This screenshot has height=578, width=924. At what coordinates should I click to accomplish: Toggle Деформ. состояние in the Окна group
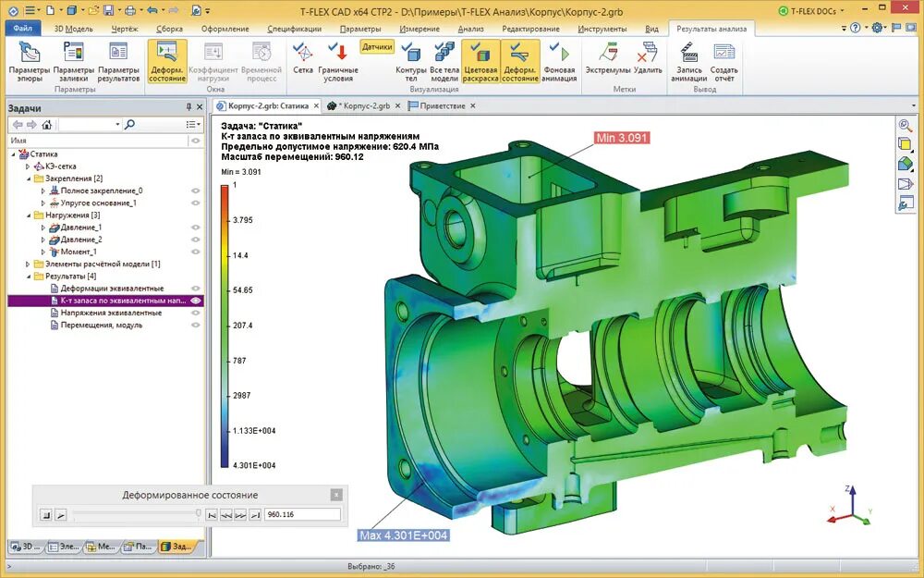pyautogui.click(x=167, y=62)
